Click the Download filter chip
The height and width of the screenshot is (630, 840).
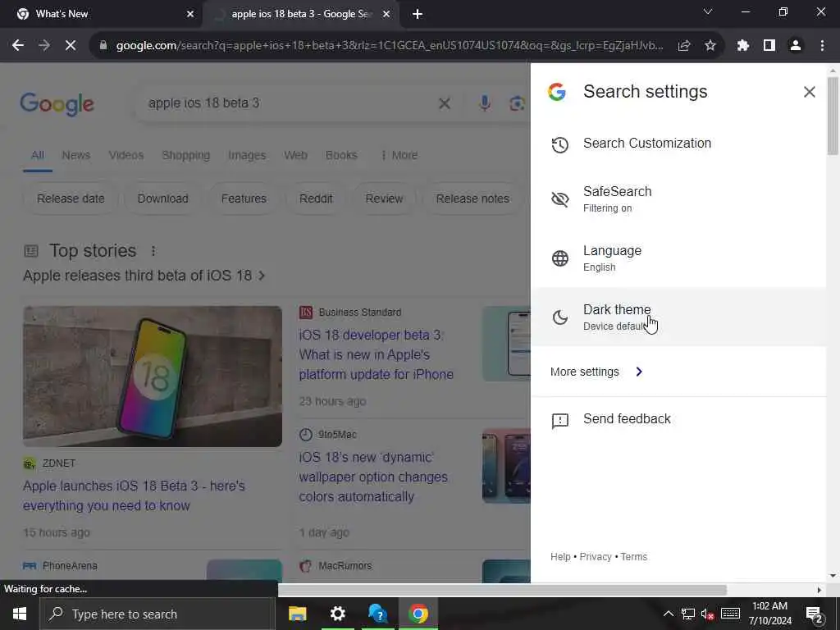pos(163,199)
